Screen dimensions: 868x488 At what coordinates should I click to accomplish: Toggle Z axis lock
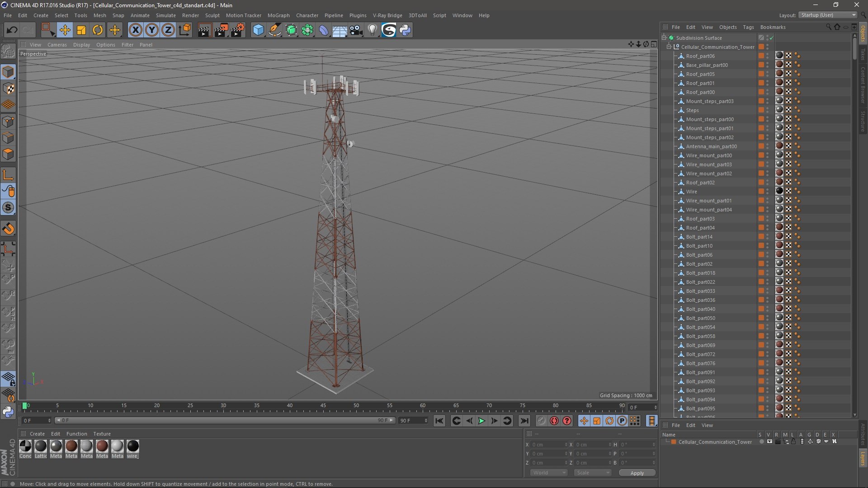coord(168,30)
